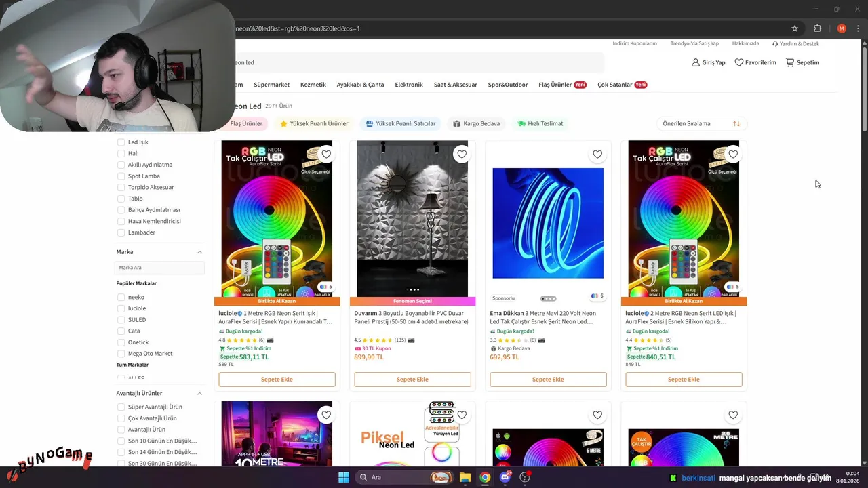Collapse the Avantajlı Ürünler filter section

(x=199, y=393)
